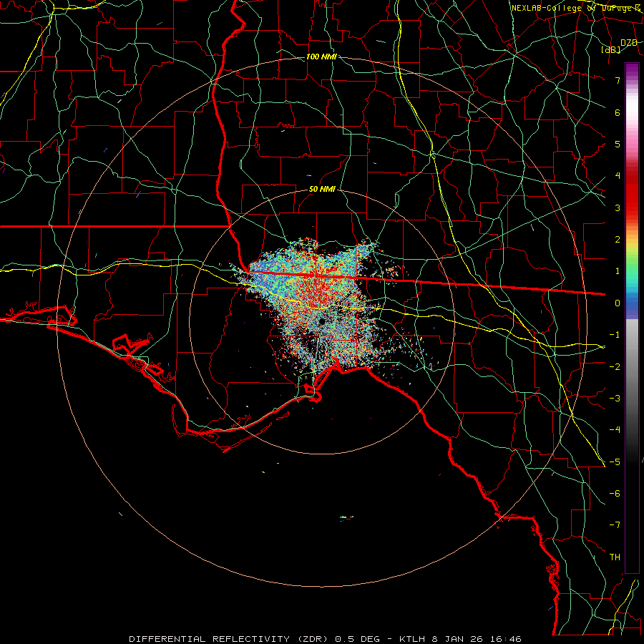Click the legend value -3 label
This screenshot has height=644, width=644.
tap(615, 399)
